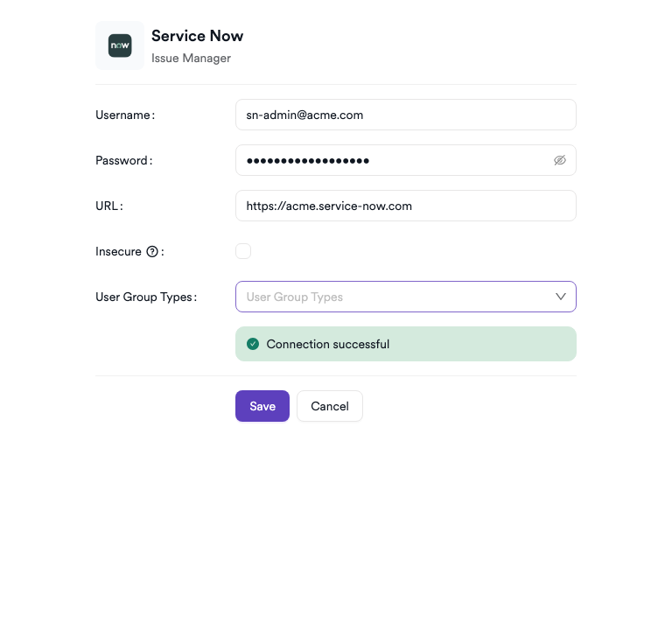Image resolution: width=672 pixels, height=630 pixels.
Task: Enable the Insecure checkbox
Action: click(243, 251)
